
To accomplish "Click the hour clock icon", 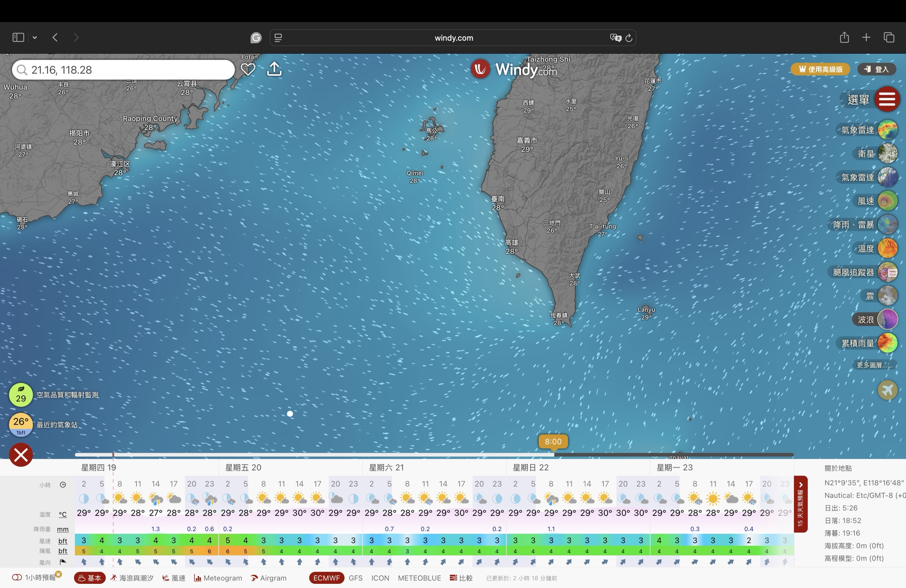I will coord(63,484).
